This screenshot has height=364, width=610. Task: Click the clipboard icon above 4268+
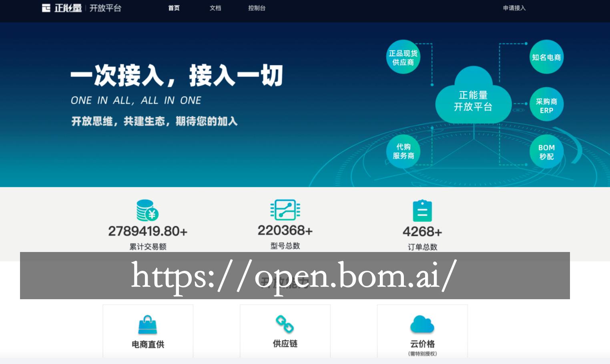(422, 211)
